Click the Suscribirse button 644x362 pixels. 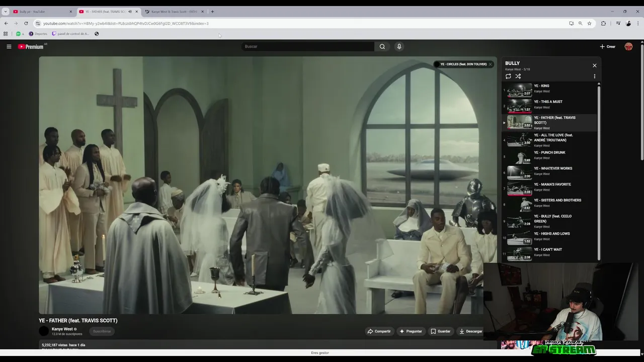(x=102, y=331)
